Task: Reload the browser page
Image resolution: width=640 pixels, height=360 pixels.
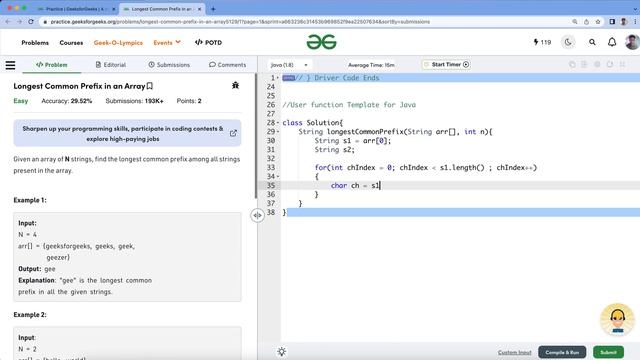Action: tap(31, 22)
